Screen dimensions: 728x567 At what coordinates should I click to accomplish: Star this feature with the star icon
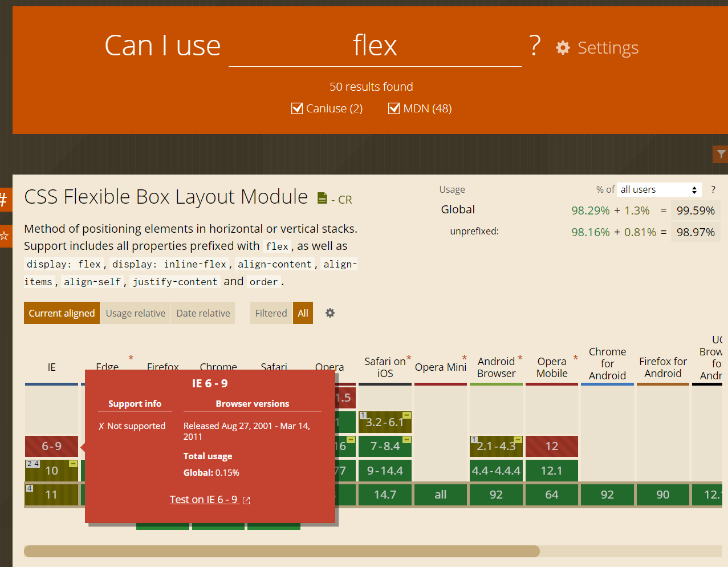click(x=5, y=236)
